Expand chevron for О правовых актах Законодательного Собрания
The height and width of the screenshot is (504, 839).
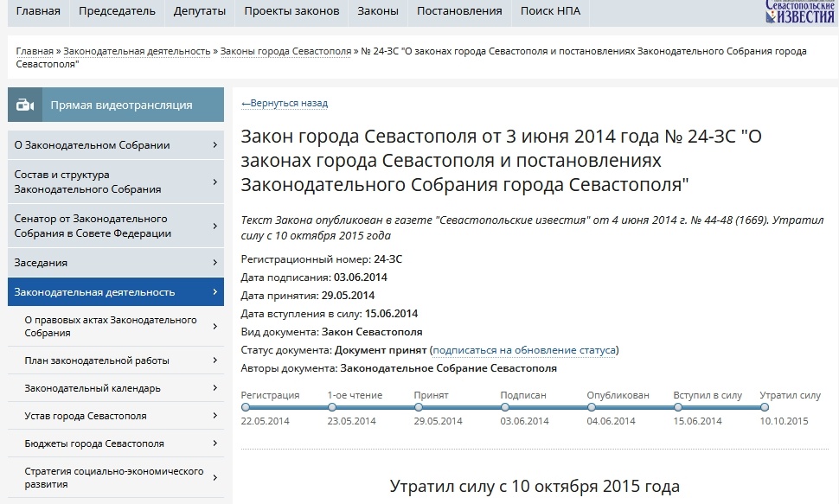(215, 326)
